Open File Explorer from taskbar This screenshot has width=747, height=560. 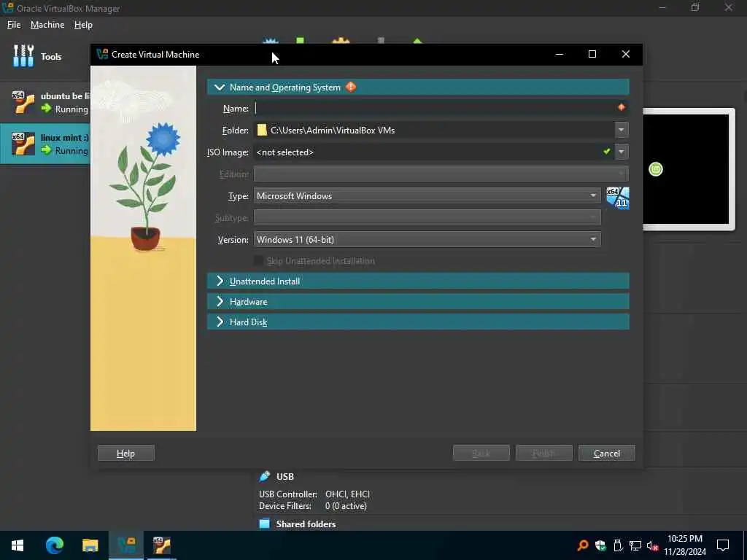[90, 545]
